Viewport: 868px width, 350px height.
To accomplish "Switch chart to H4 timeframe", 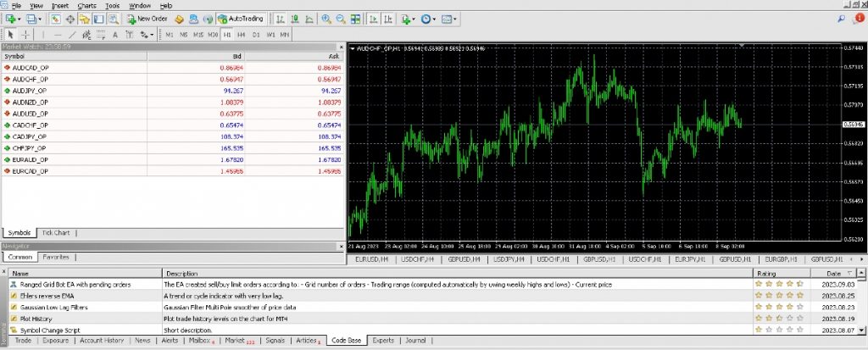I will (x=242, y=35).
